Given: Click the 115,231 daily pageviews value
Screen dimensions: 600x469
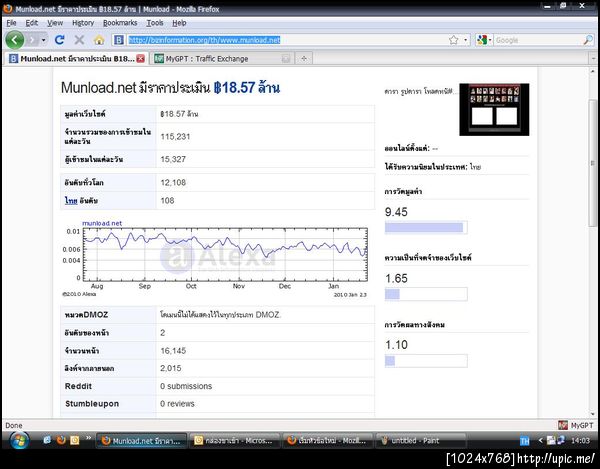Looking at the screenshot, I should pyautogui.click(x=175, y=137).
